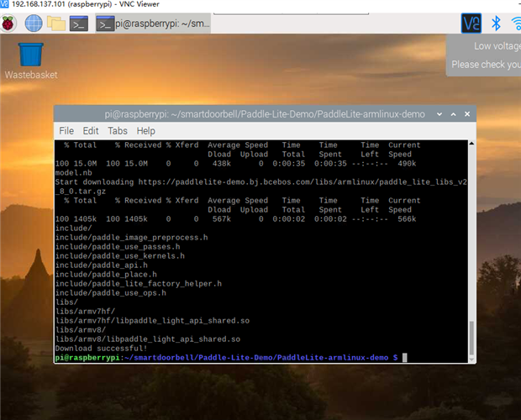
Task: Close the terminal window
Action: pos(467,114)
